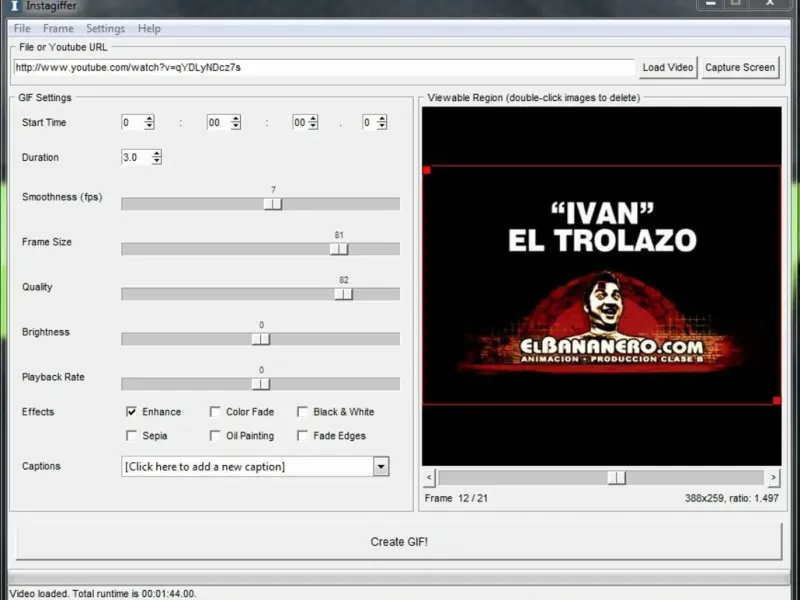
Task: Click the '388x259, ratio: 1.497' text
Action: point(732,498)
